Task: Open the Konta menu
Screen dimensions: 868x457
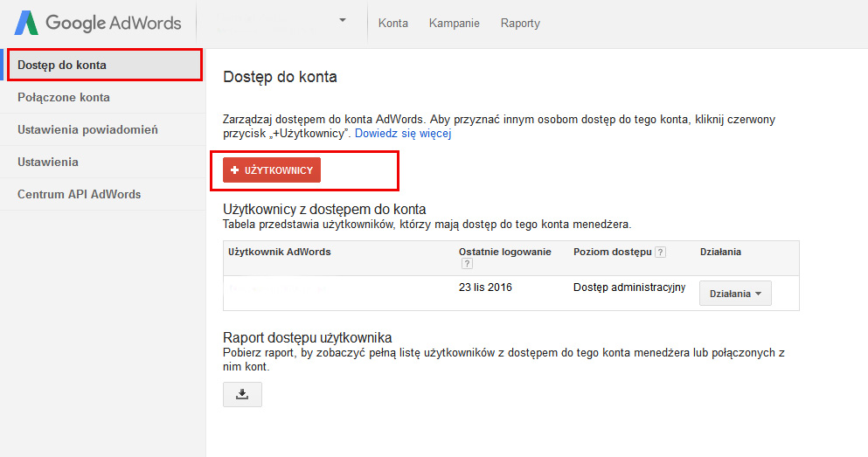Action: click(x=393, y=24)
